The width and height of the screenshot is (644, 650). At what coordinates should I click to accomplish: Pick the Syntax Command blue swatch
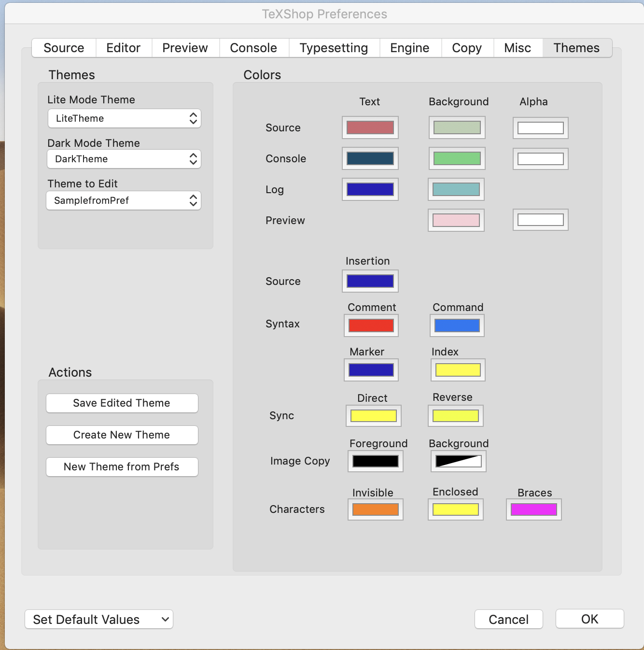tap(457, 325)
